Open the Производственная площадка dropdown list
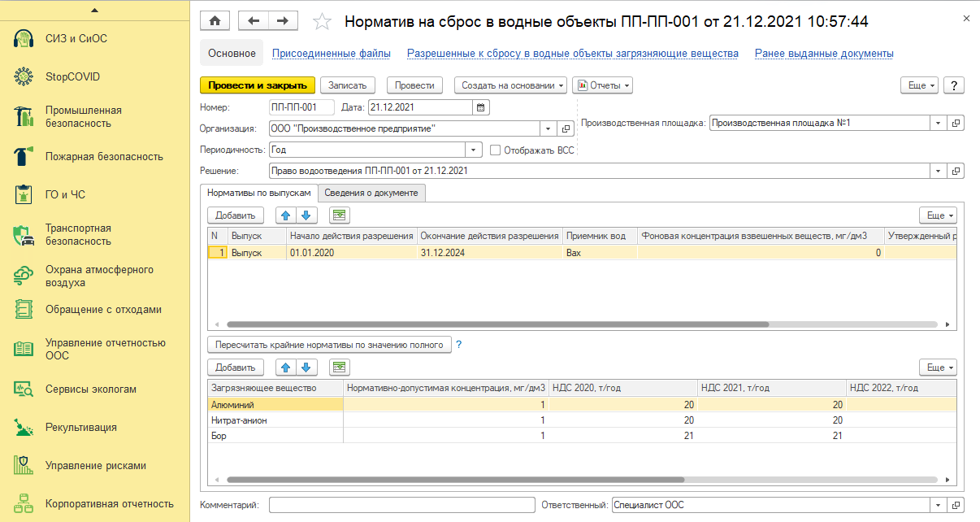This screenshot has width=980, height=522. coord(939,123)
